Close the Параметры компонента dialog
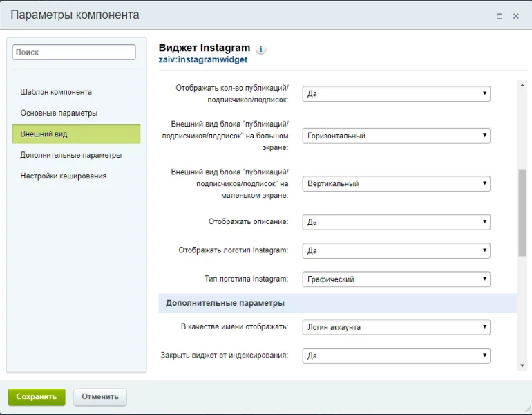This screenshot has width=532, height=415. 516,16
